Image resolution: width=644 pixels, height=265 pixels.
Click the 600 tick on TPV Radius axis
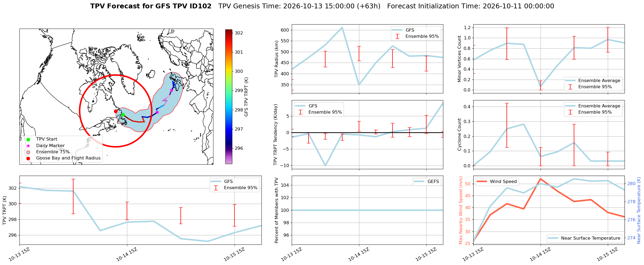click(285, 30)
